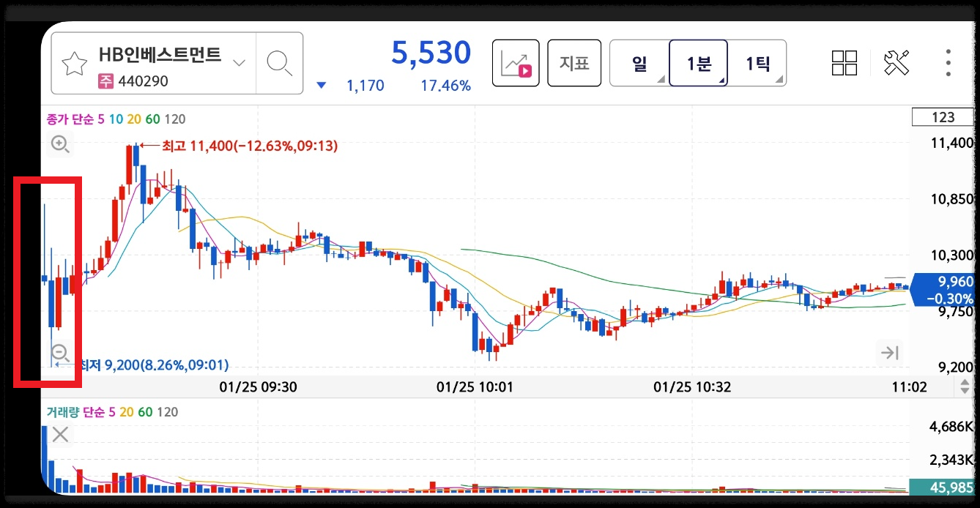Open the four-square grid layout icon
The width and height of the screenshot is (980, 508).
(x=844, y=63)
